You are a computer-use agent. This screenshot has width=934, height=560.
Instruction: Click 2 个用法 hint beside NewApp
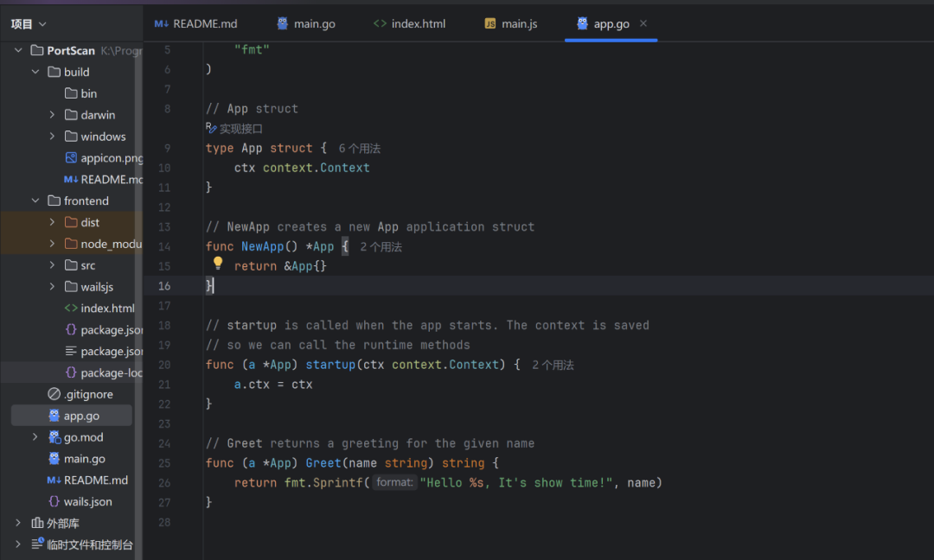(x=381, y=246)
